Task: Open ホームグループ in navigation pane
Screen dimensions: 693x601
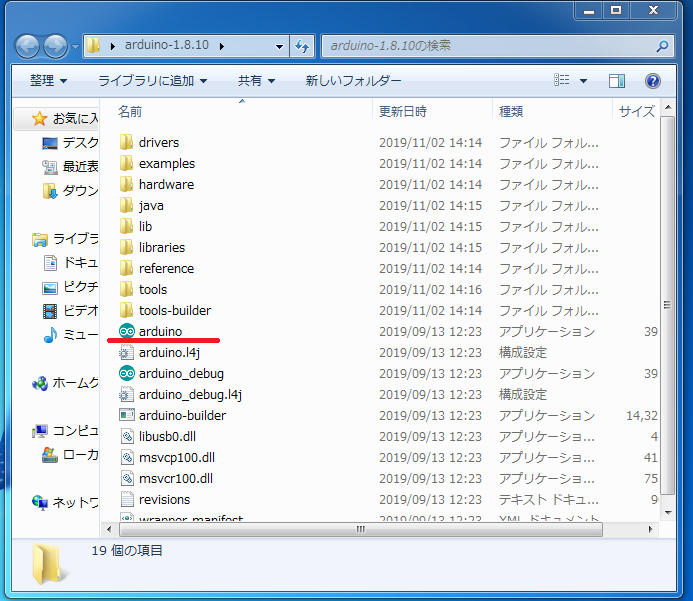Action: 65,383
